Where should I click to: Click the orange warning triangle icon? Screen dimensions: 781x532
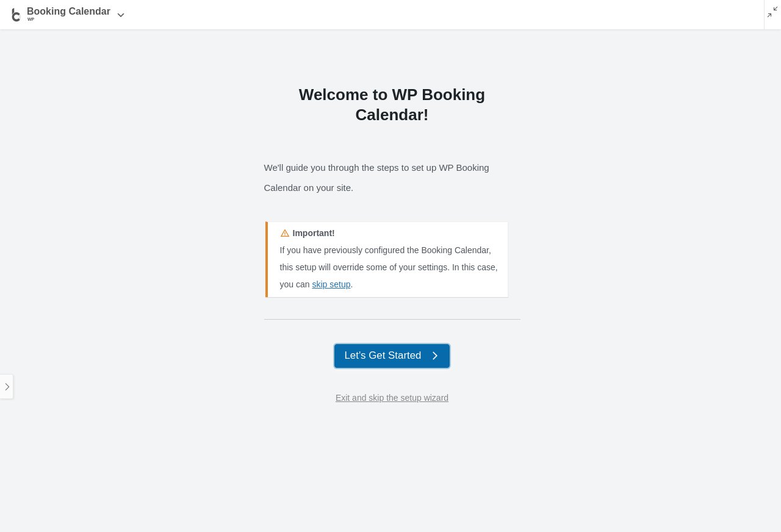click(x=285, y=233)
